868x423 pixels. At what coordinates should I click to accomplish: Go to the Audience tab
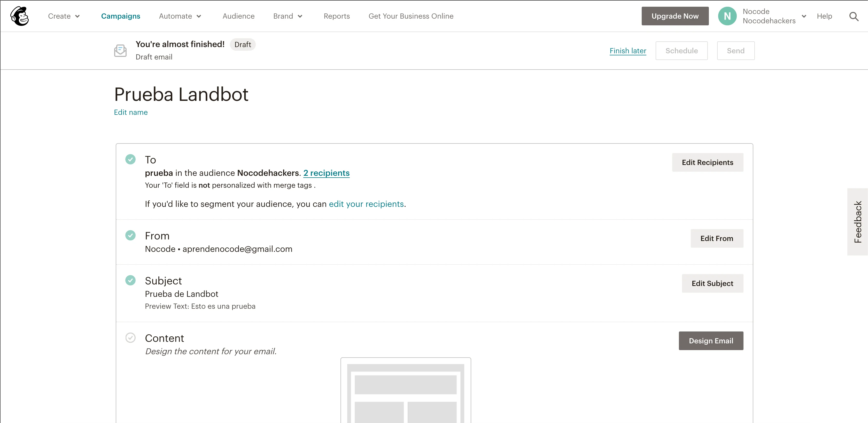click(x=238, y=16)
